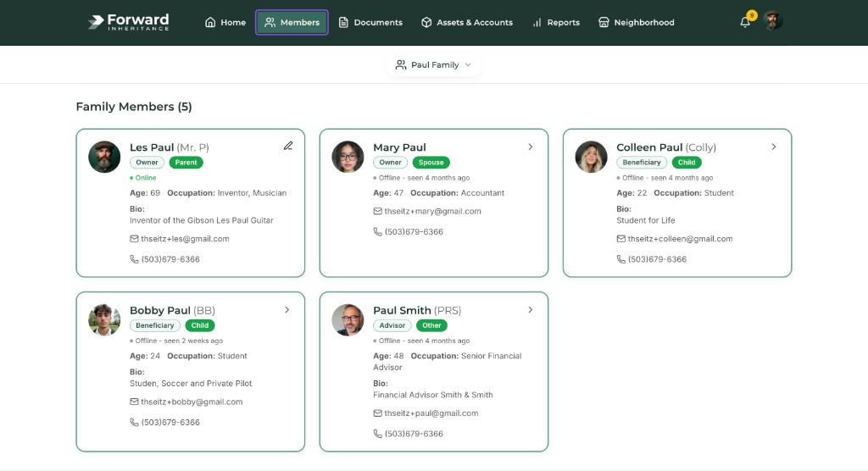The height and width of the screenshot is (471, 868).
Task: Click the Forward Inheritance logo
Action: [129, 22]
